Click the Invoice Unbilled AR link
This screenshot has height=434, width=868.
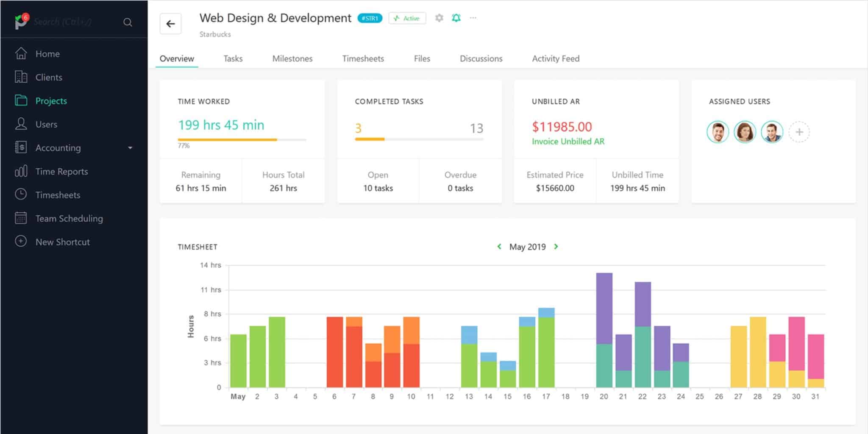tap(568, 142)
